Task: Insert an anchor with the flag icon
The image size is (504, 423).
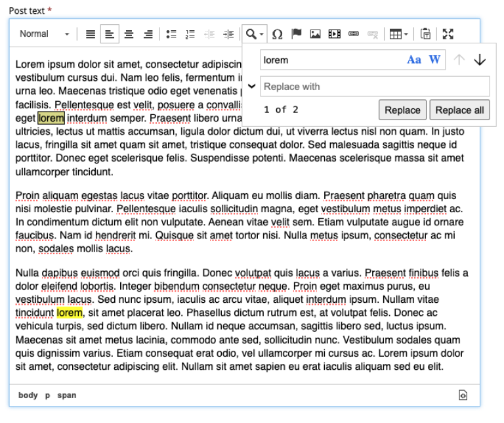Action: coord(296,34)
